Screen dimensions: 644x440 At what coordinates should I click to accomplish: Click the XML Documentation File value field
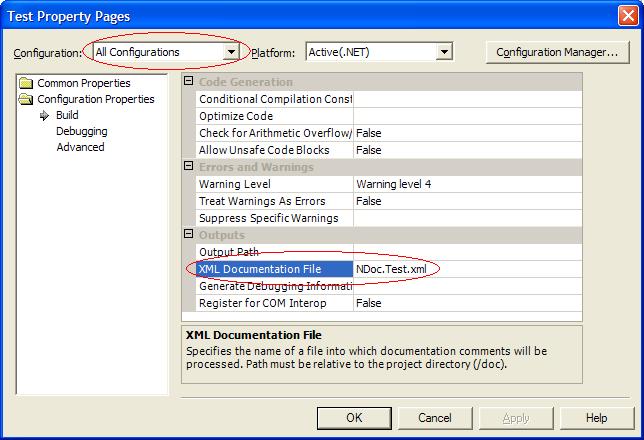pyautogui.click(x=465, y=269)
